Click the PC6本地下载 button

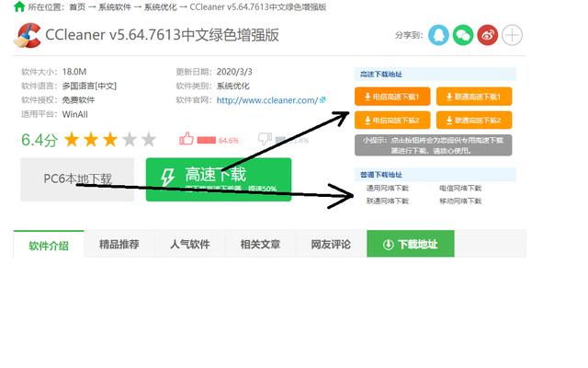pyautogui.click(x=77, y=179)
